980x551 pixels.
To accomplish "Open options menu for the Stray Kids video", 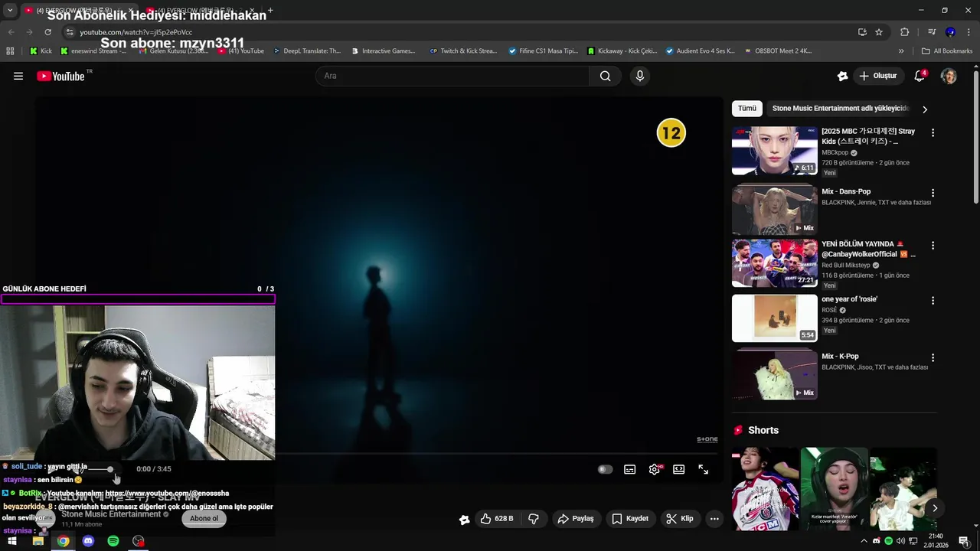I will 933,133.
